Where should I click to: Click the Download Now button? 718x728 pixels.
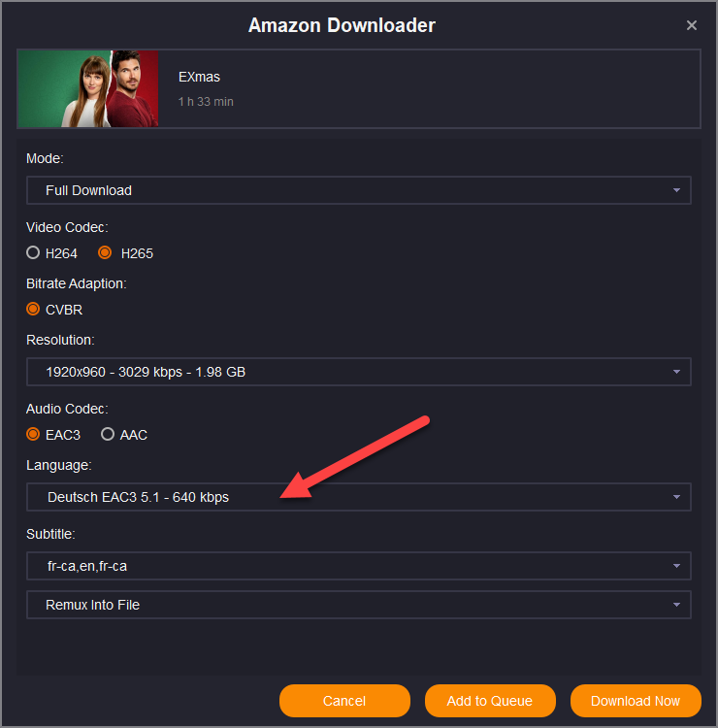coord(636,701)
